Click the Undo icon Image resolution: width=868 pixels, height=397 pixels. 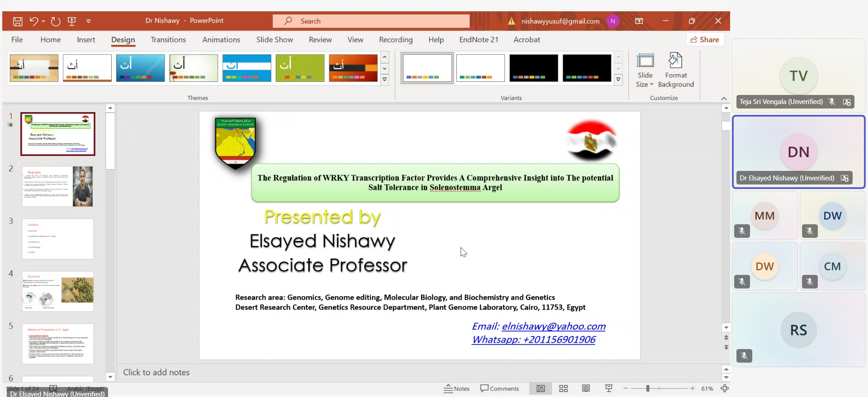[34, 21]
